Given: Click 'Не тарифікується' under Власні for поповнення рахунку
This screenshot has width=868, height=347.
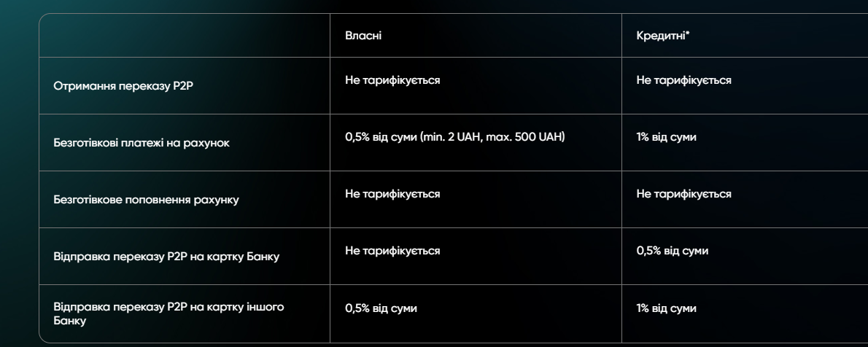Looking at the screenshot, I should (x=392, y=194).
